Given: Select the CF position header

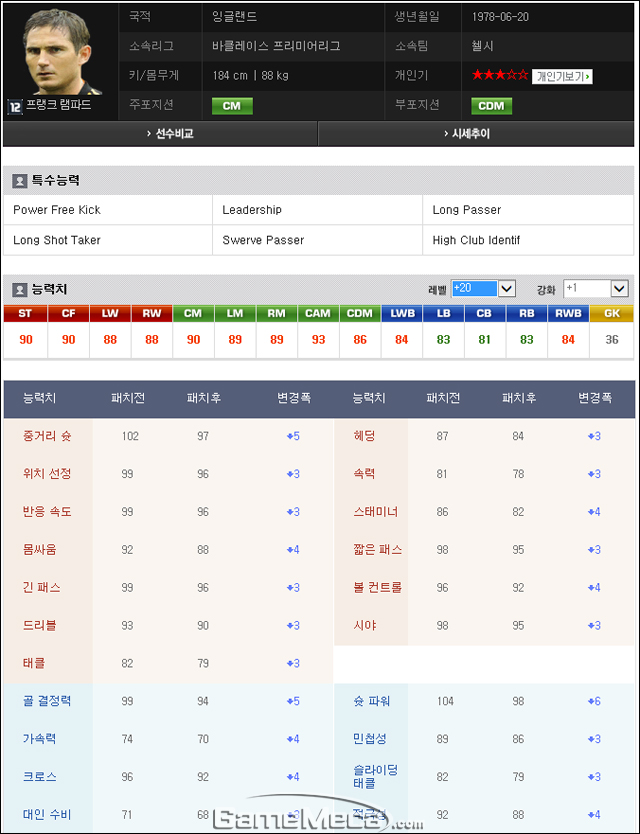Looking at the screenshot, I should click(69, 313).
